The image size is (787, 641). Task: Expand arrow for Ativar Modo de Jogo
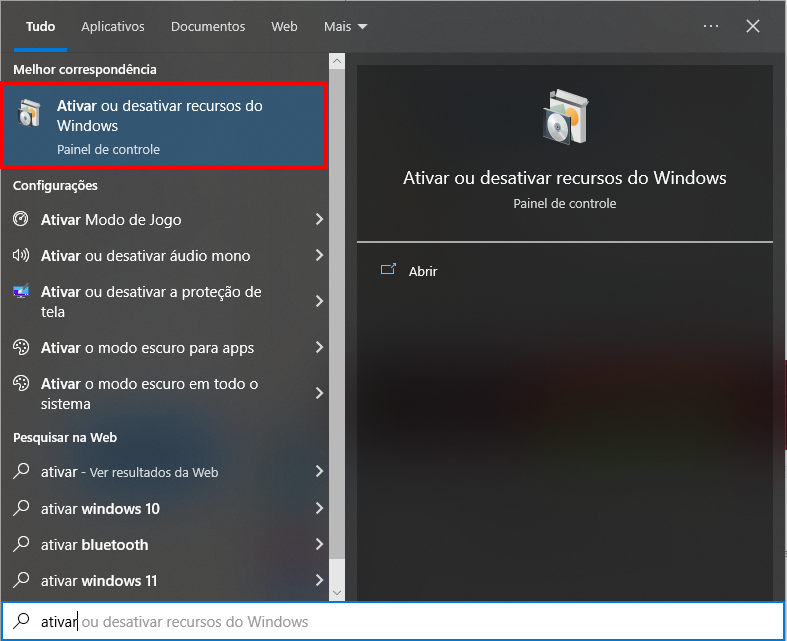(x=319, y=219)
